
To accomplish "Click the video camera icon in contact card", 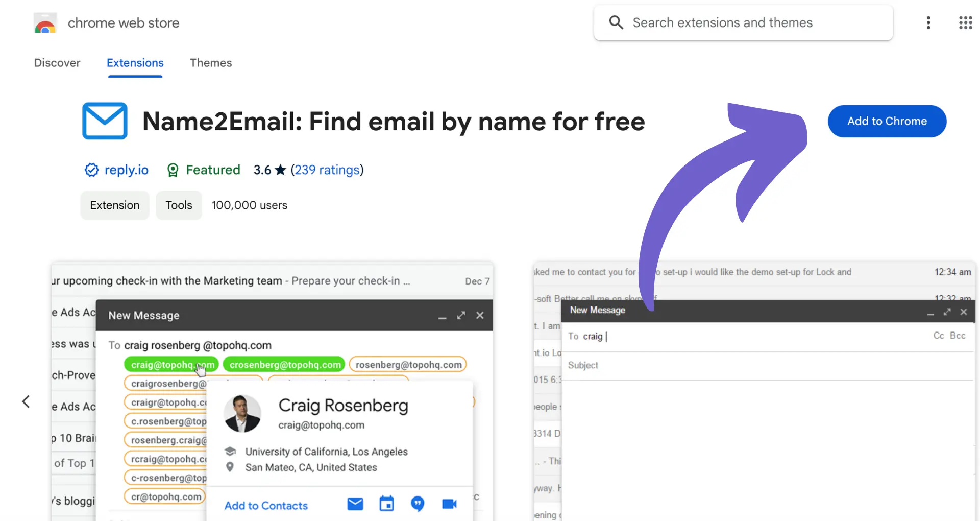I will tap(449, 504).
